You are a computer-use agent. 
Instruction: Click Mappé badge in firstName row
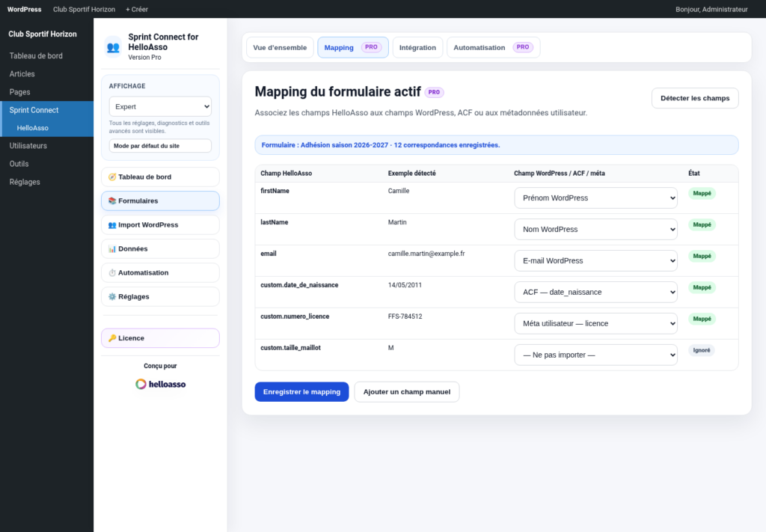pyautogui.click(x=702, y=194)
